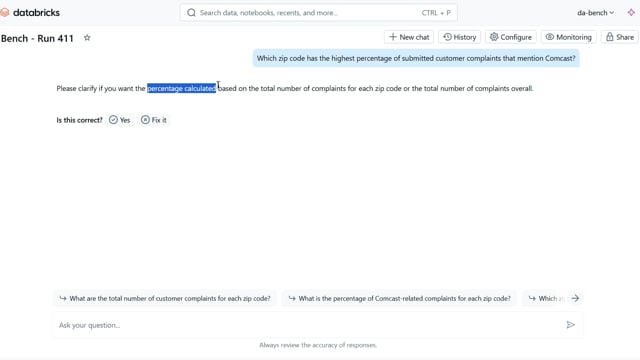The width and height of the screenshot is (640, 360).
Task: Click the search magnifier icon
Action: 191,13
